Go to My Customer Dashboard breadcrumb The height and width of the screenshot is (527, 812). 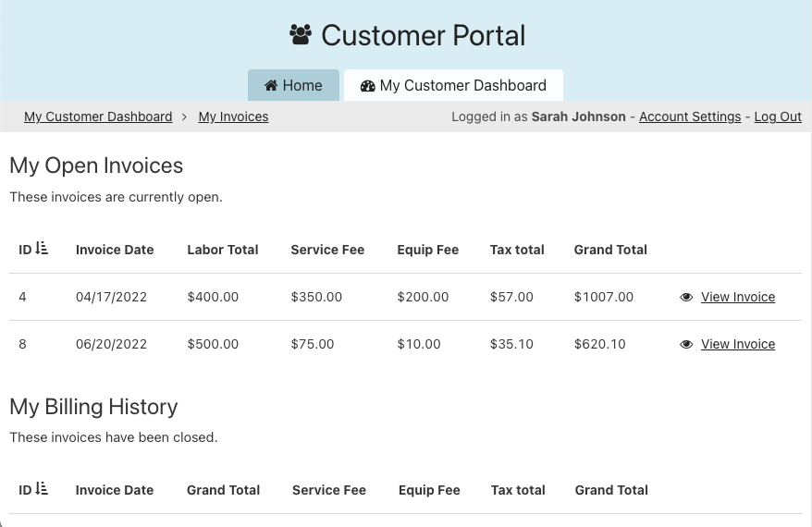pos(98,116)
